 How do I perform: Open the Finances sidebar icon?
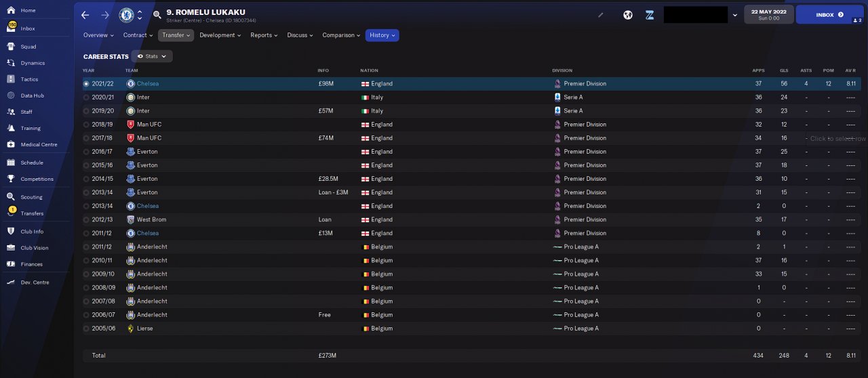point(11,264)
